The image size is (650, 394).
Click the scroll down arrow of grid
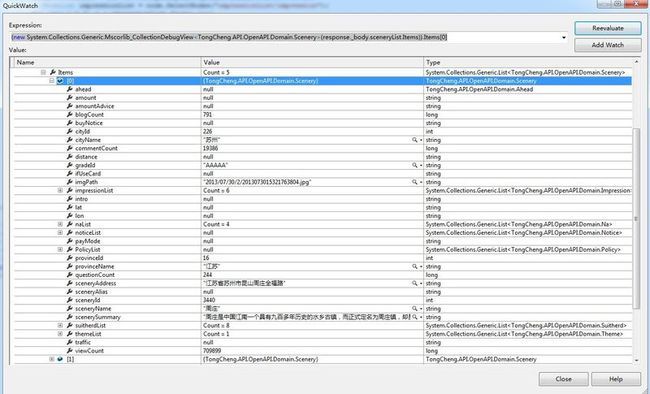pos(636,360)
